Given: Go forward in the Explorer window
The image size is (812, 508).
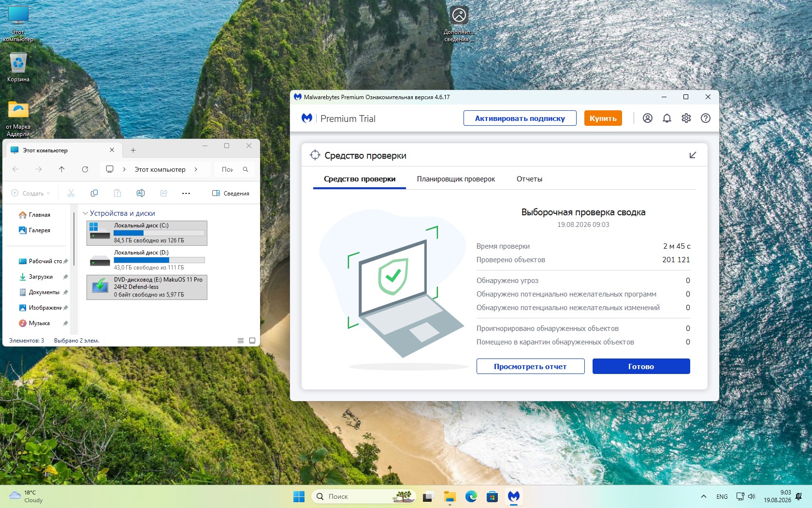Looking at the screenshot, I should (39, 169).
